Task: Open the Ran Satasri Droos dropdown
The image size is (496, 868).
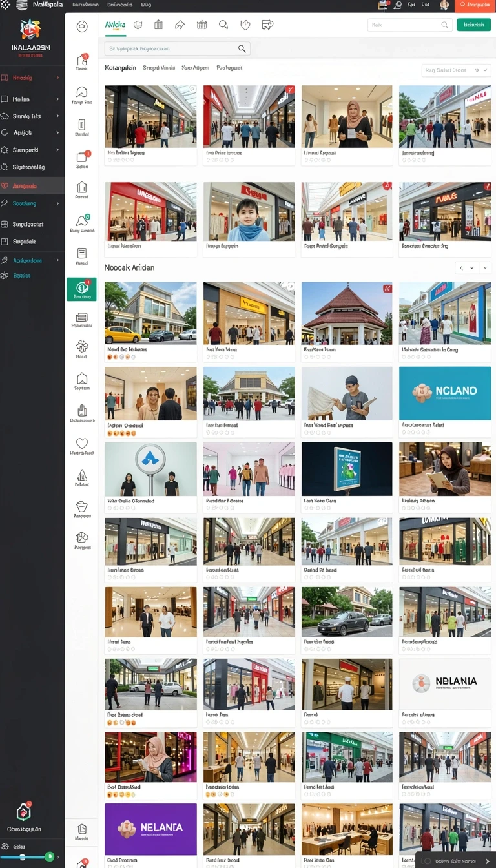Action: 456,70
